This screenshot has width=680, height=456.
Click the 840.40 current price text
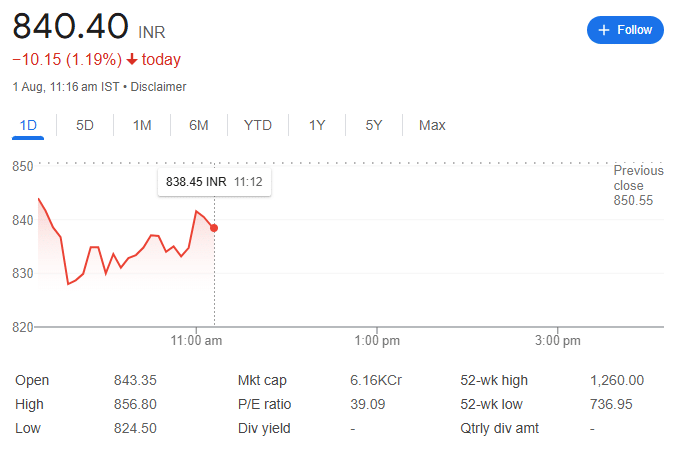tap(70, 24)
